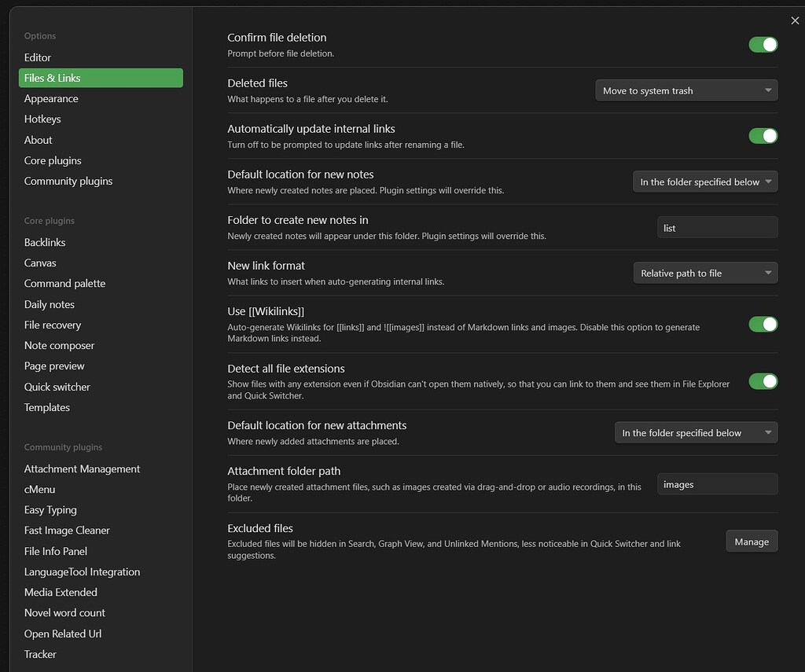The image size is (805, 672).
Task: Open the Templates plugin settings
Action: pos(46,407)
